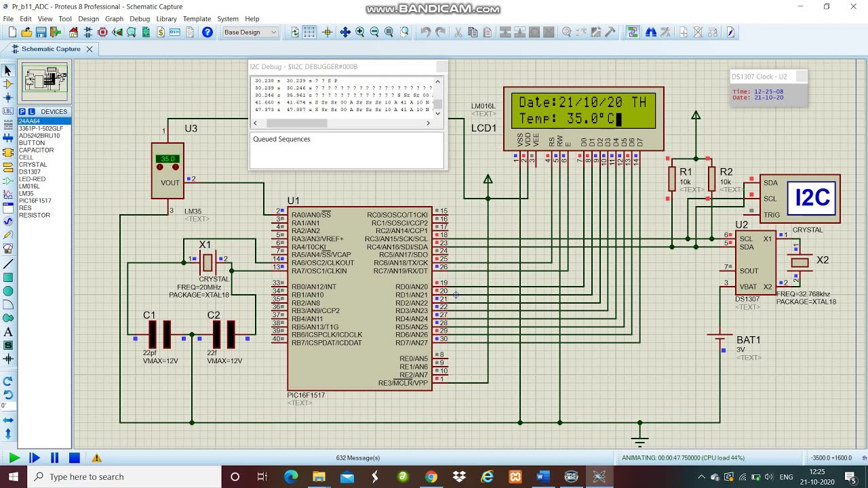Save the design with the floppy disk icon
868x488 pixels.
(x=41, y=32)
